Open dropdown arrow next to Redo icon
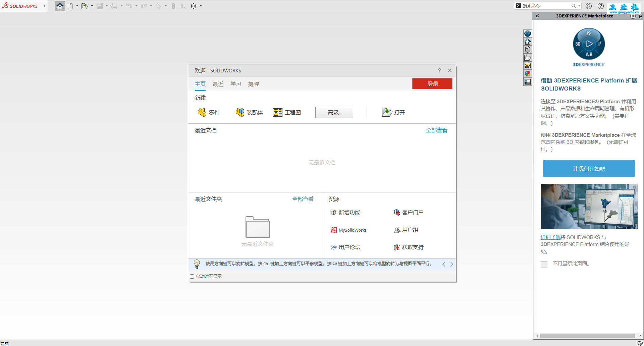This screenshot has height=346, width=644. [151, 6]
